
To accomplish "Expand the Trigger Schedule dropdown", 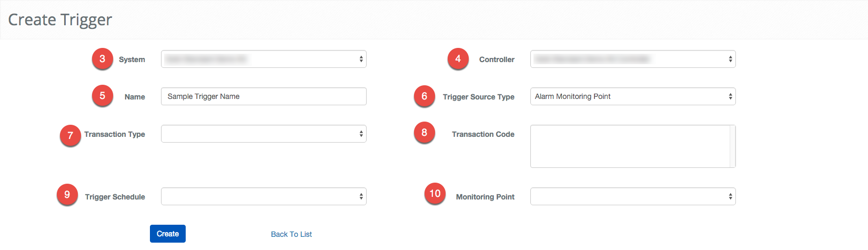I will point(264,196).
